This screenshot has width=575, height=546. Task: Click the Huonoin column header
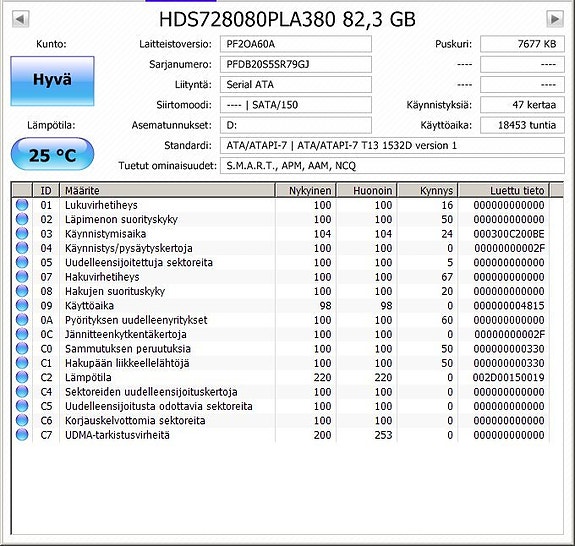(367, 190)
